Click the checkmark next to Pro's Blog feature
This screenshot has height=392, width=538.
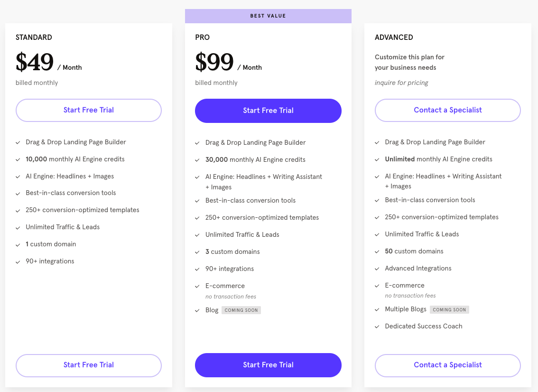(197, 310)
